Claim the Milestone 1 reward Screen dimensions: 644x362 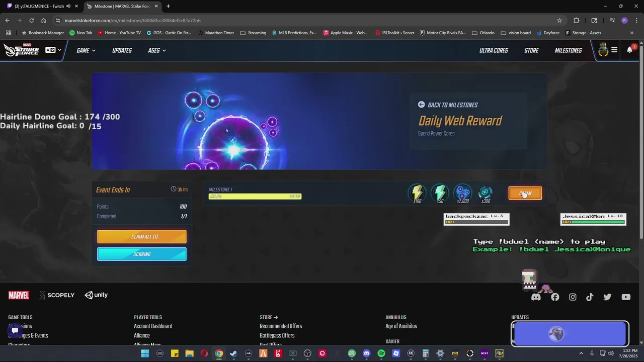pyautogui.click(x=525, y=193)
